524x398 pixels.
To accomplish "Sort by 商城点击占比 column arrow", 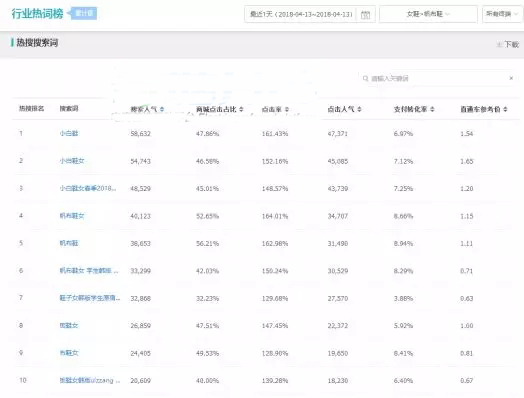I will click(241, 109).
